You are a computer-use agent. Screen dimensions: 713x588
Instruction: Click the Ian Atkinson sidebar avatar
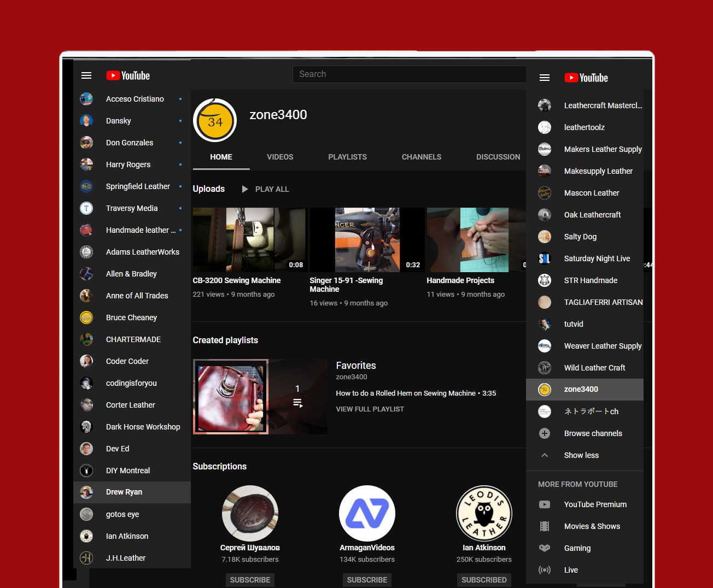[86, 536]
